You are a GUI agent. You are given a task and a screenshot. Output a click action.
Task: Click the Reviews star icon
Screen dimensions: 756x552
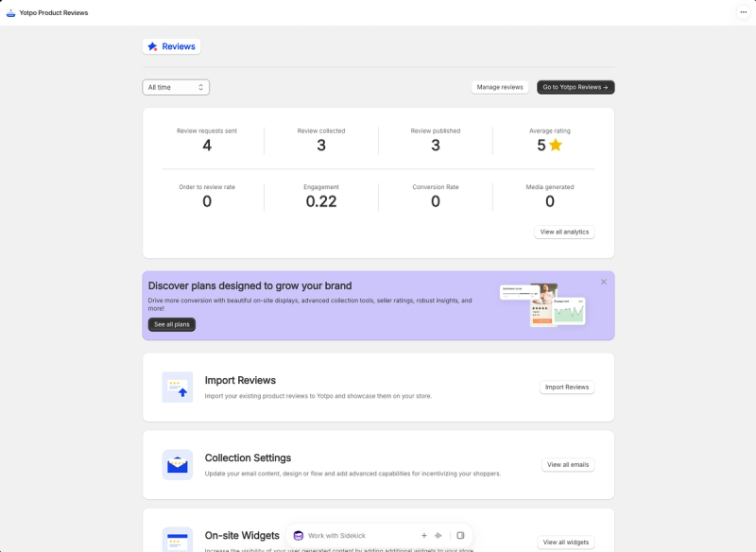152,46
